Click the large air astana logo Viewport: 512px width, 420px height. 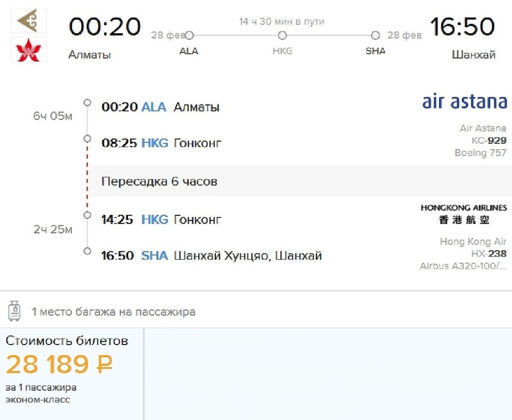(465, 102)
